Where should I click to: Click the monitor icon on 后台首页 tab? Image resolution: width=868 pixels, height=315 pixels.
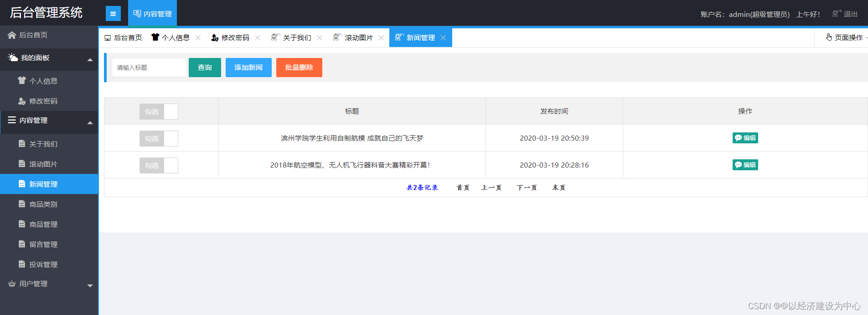tap(108, 38)
